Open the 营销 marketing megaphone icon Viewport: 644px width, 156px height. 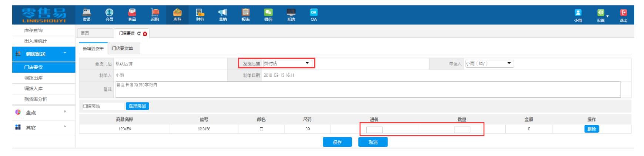pos(223,15)
